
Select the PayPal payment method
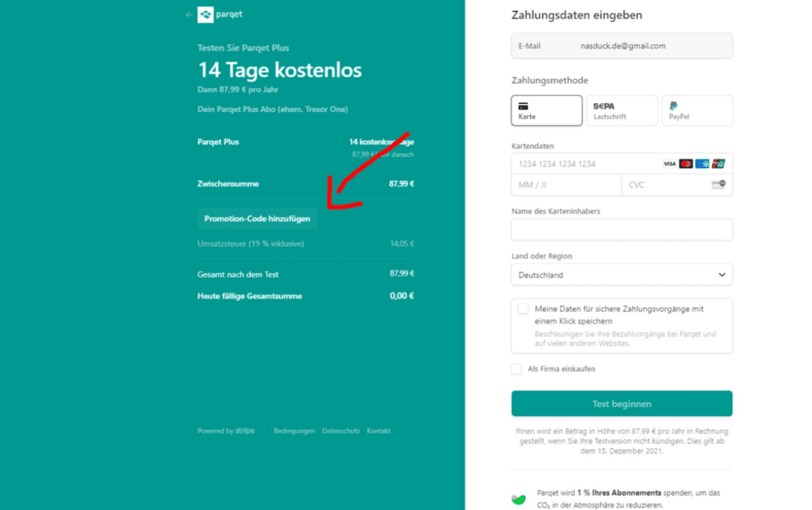697,110
